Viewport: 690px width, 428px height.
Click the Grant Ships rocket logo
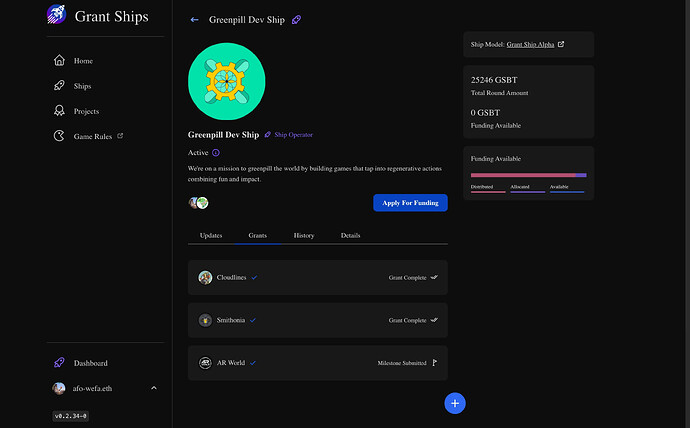click(57, 14)
